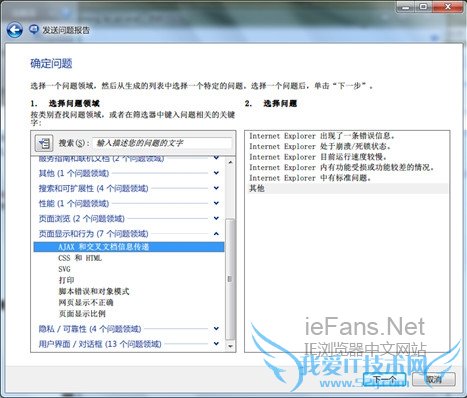Close the report window
Image resolution: width=467 pixels, height=398 pixels.
(x=448, y=7)
